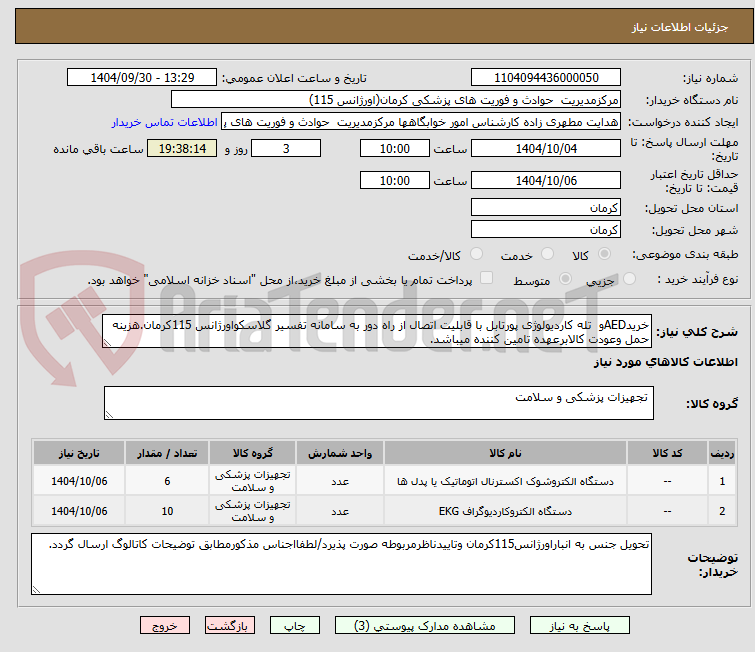Click item 'دستگاه الکتروشوک اکسترنال اتوماتیک یا پدل ها'
This screenshot has width=755, height=652.
[x=505, y=481]
